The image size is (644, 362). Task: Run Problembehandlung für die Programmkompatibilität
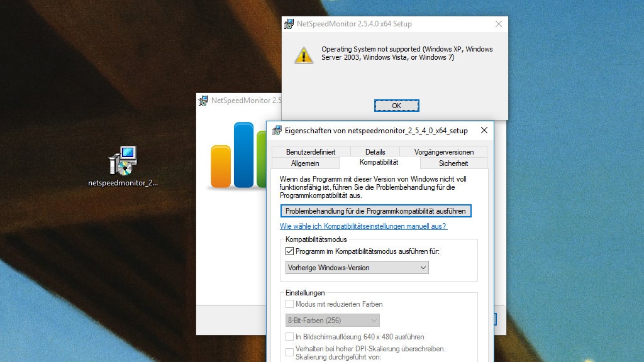pyautogui.click(x=375, y=211)
